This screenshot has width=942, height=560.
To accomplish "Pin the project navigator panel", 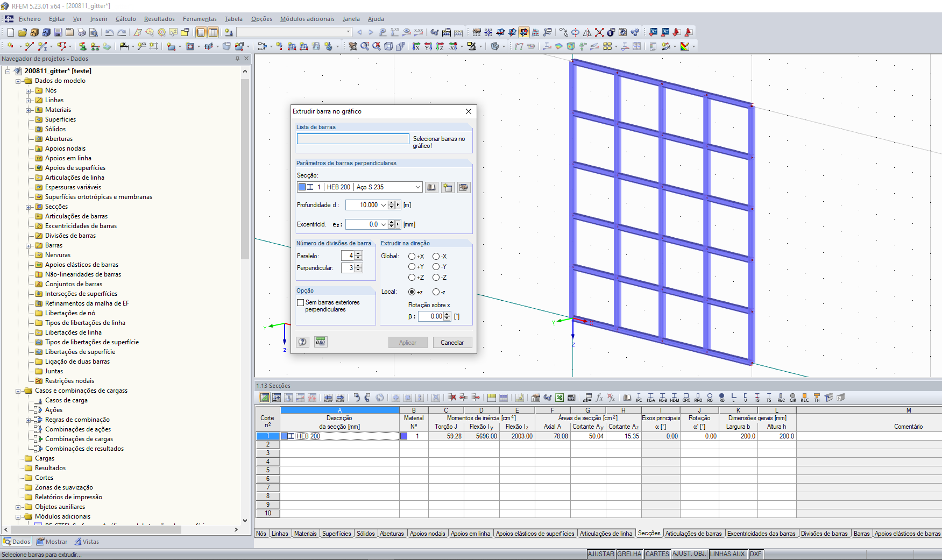I will pyautogui.click(x=238, y=59).
